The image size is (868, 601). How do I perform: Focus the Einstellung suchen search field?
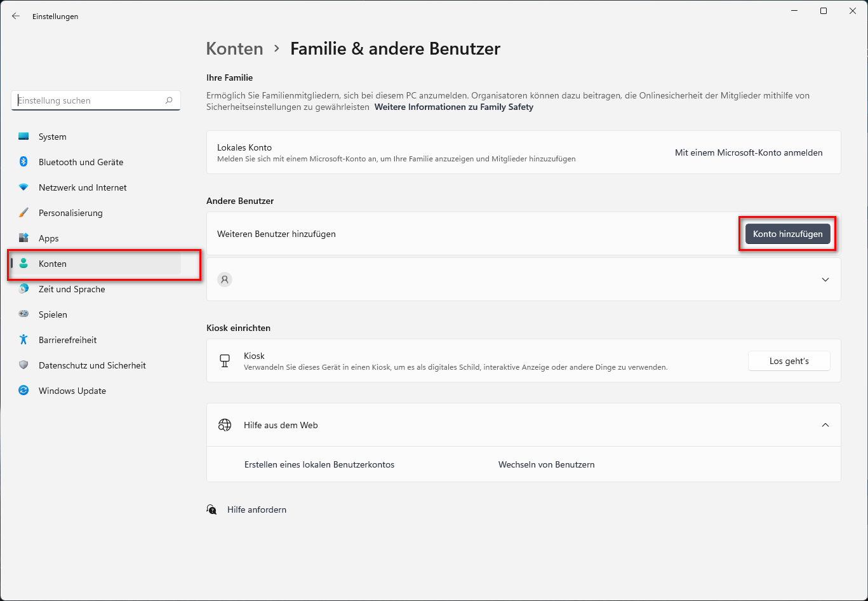[89, 100]
